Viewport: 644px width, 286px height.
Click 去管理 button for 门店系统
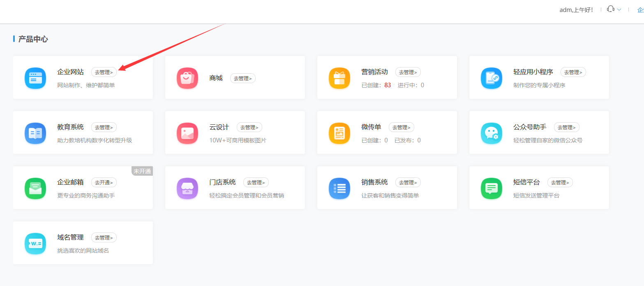coord(256,182)
